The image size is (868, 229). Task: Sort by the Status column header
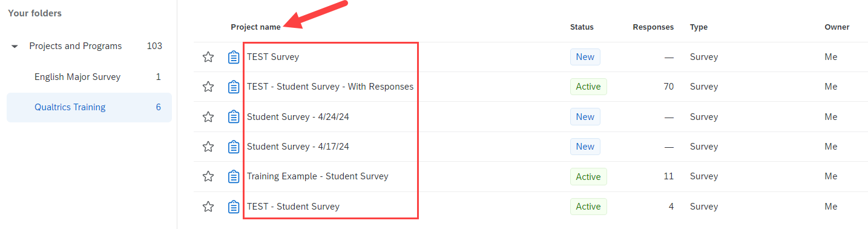pos(582,27)
